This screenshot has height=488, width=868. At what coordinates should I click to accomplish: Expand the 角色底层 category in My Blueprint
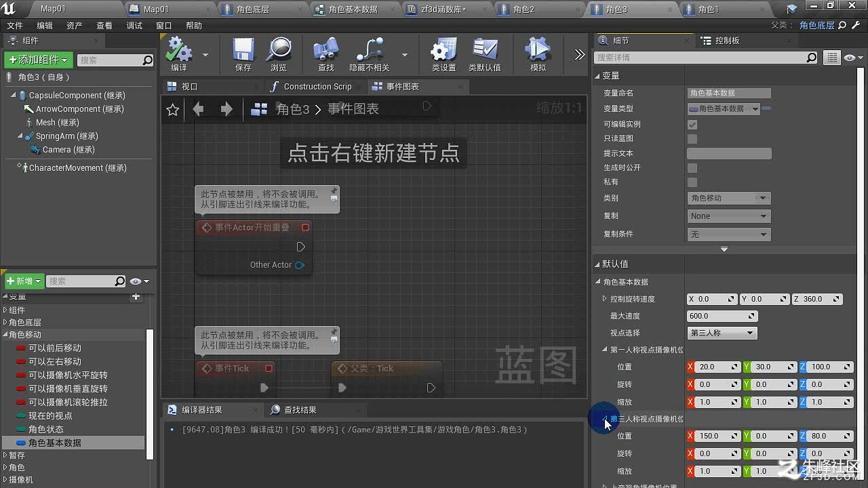[x=5, y=323]
